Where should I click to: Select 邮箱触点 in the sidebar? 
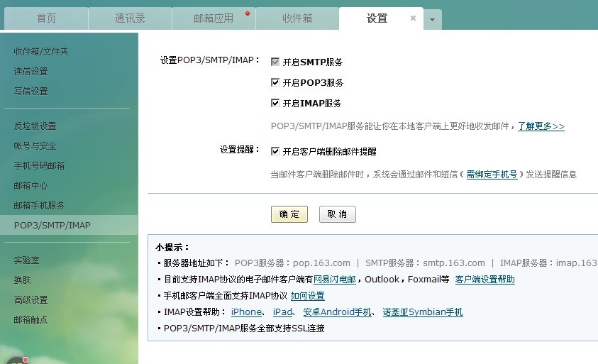(31, 320)
